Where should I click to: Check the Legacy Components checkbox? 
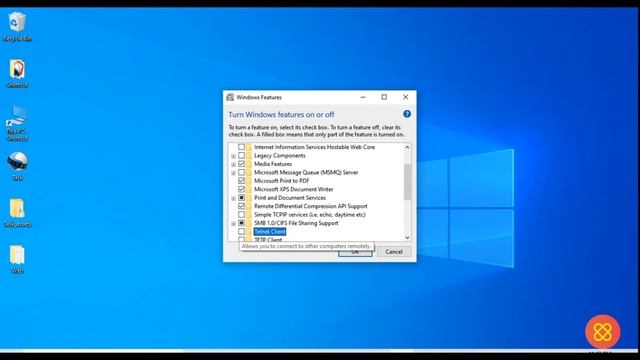242,156
